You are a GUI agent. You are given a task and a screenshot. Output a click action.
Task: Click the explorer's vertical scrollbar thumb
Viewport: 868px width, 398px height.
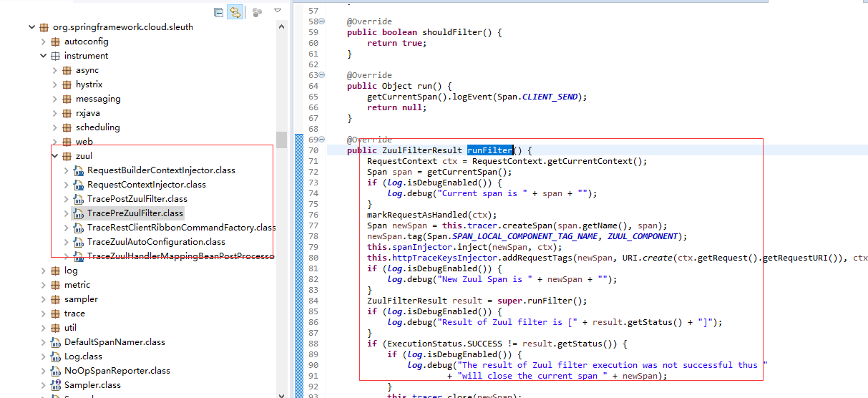(282, 139)
